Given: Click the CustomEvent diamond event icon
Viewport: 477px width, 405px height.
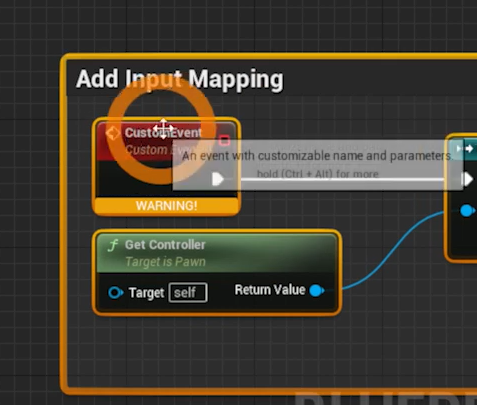Looking at the screenshot, I should tap(113, 133).
